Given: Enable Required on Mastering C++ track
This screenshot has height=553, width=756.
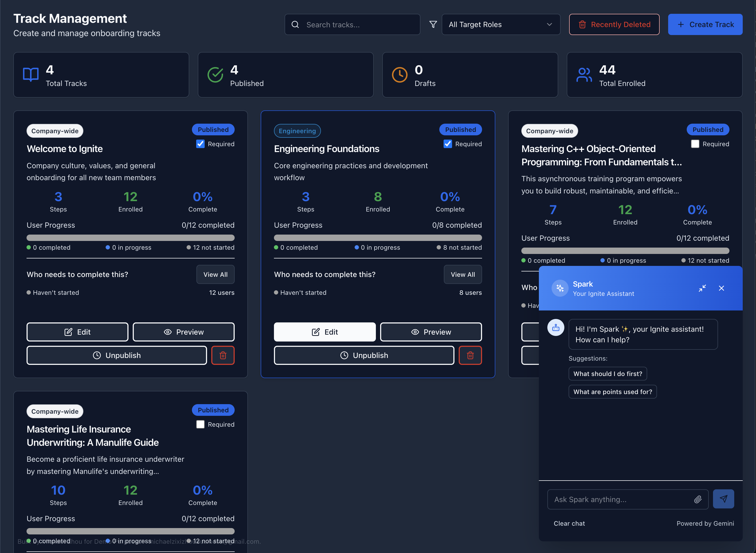Looking at the screenshot, I should click(695, 144).
